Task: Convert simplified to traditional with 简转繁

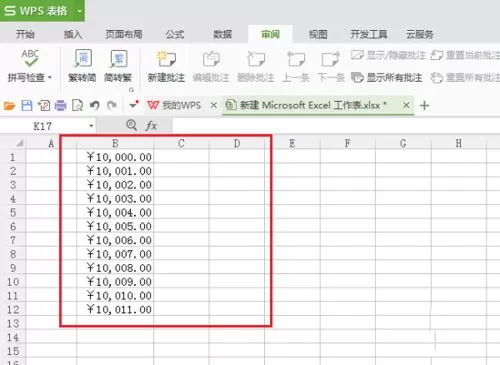Action: (x=118, y=65)
